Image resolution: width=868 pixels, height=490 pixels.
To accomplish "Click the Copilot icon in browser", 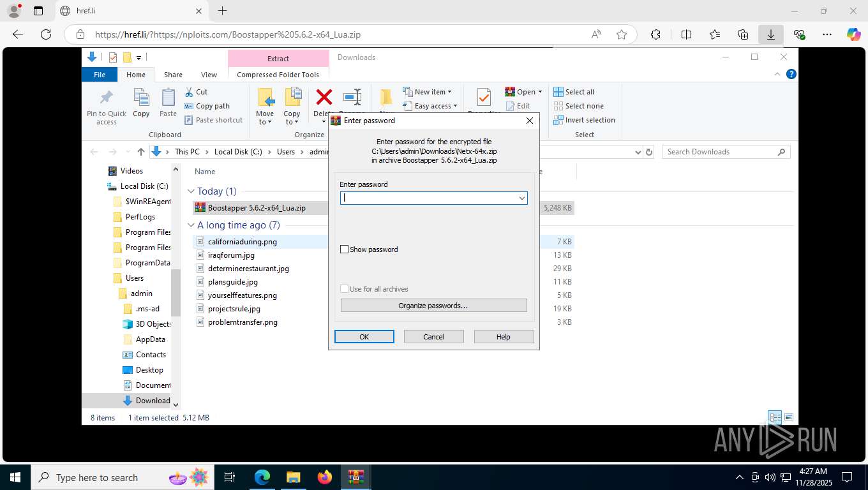I will click(853, 34).
